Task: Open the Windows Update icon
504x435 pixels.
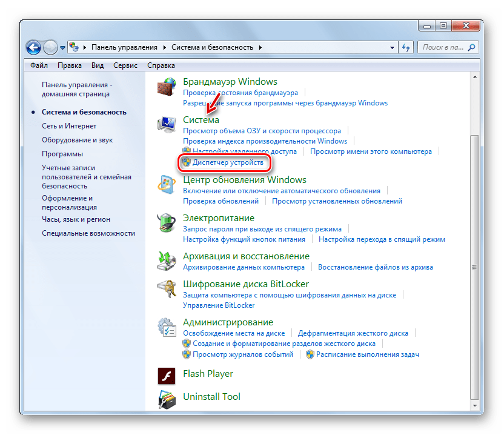Action: 167,185
